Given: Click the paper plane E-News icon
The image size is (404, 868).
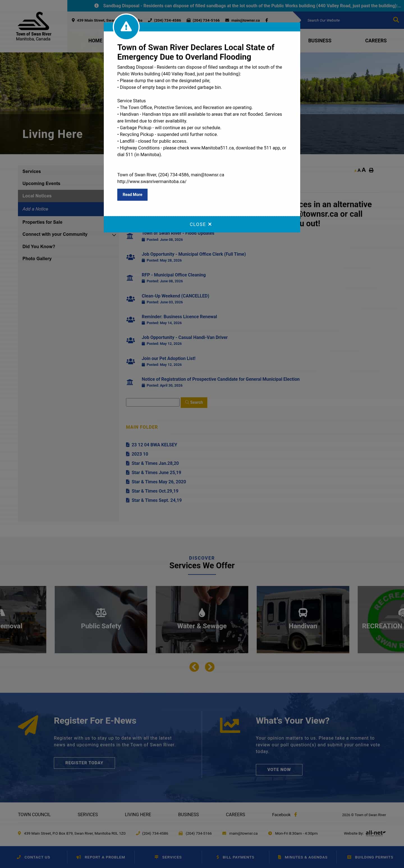Looking at the screenshot, I should tap(28, 725).
